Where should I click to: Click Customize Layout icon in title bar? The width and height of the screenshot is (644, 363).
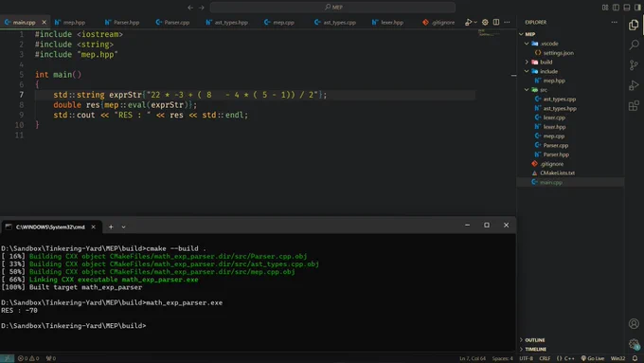pyautogui.click(x=605, y=8)
